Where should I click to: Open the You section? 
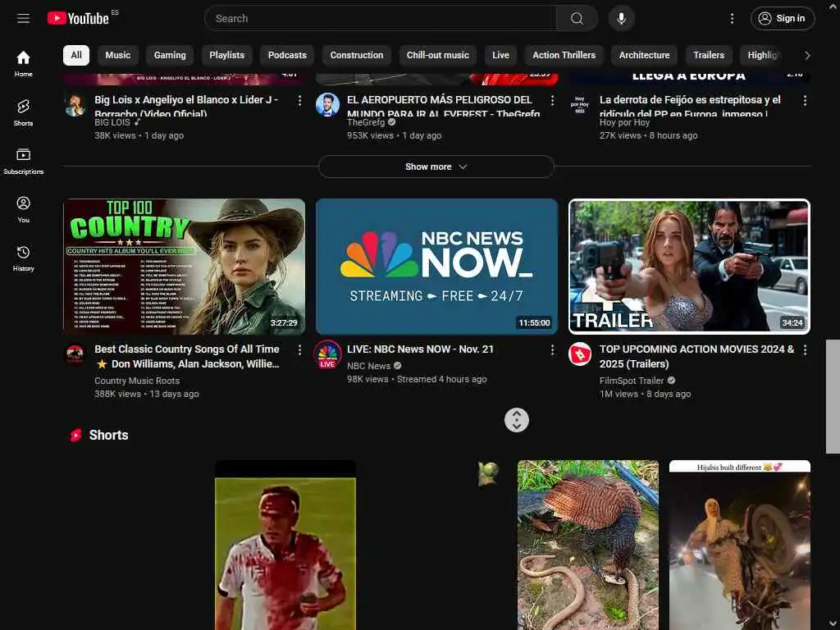[23, 209]
